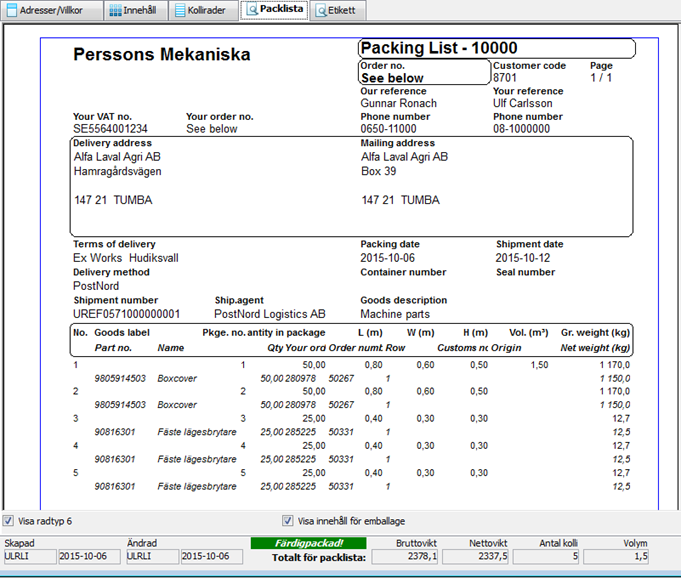681x578 pixels.
Task: Click Fäste lägesbrytare in package 5 row
Action: (197, 486)
